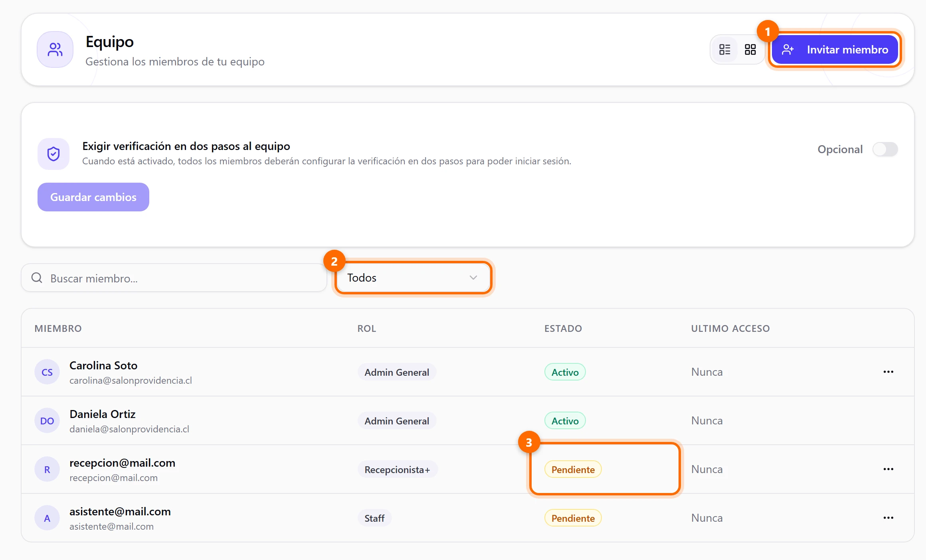This screenshot has width=926, height=560.
Task: Switch to grid view layout
Action: 750,49
